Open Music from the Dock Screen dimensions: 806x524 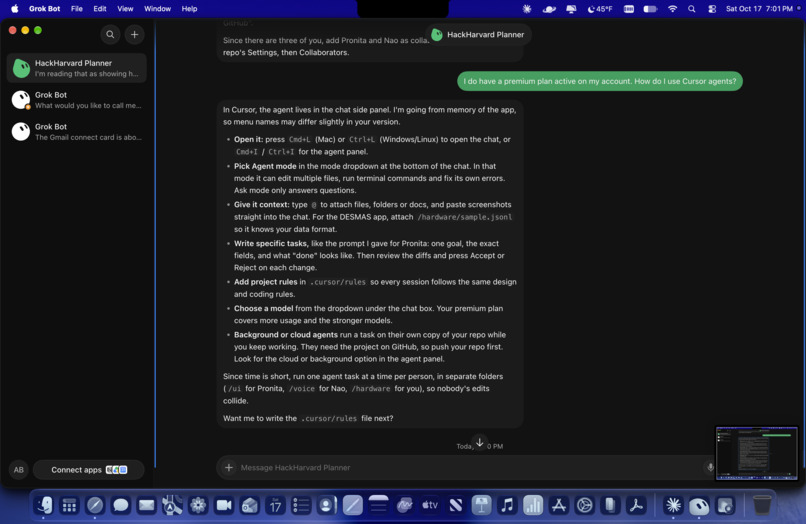pos(507,505)
